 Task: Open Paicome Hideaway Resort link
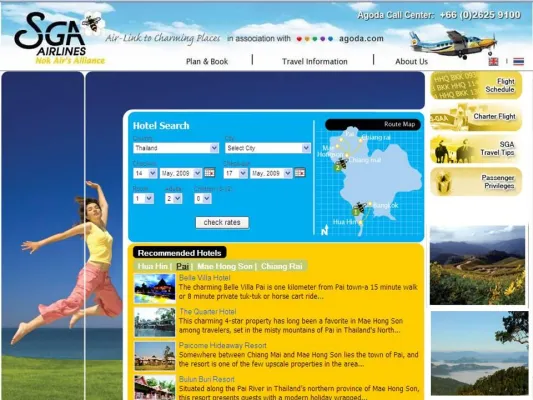(x=223, y=346)
